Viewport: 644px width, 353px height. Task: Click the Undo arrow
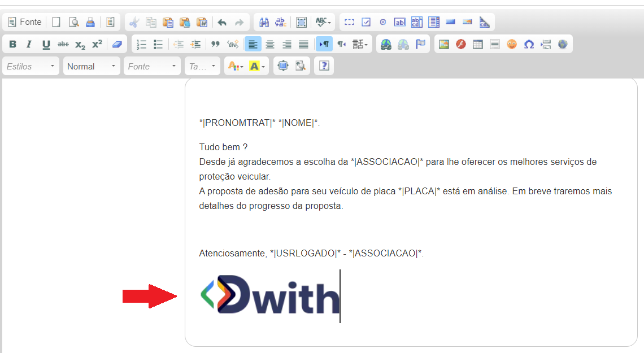click(222, 22)
